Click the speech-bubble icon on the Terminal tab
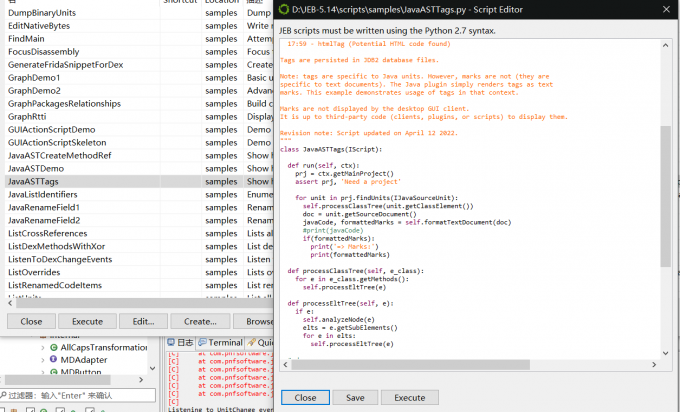680x412 pixels. [x=202, y=343]
